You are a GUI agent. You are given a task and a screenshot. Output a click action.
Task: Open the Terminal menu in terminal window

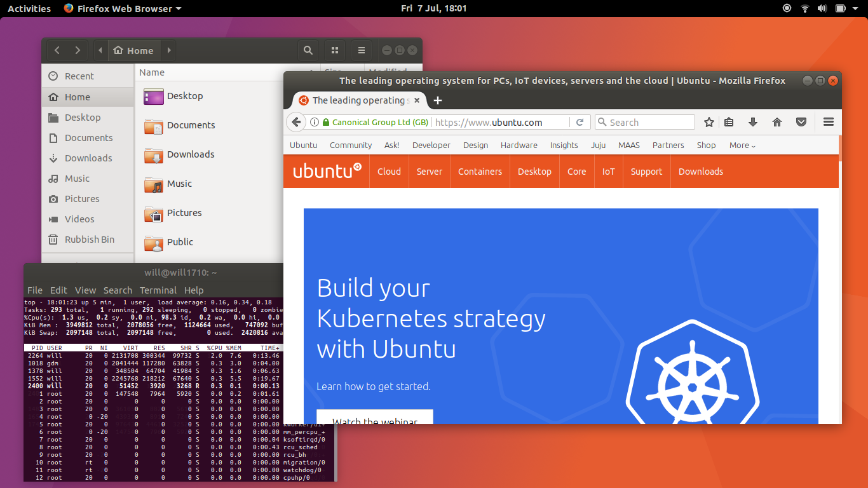(158, 290)
